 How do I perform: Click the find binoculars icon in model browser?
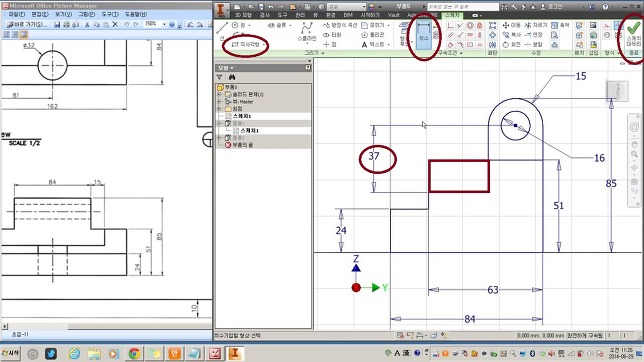pos(232,77)
